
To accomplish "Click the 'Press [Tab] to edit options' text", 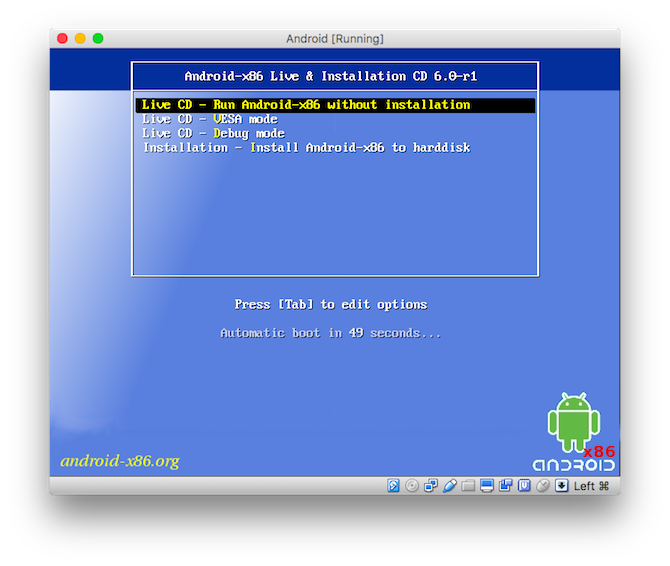I will (331, 305).
